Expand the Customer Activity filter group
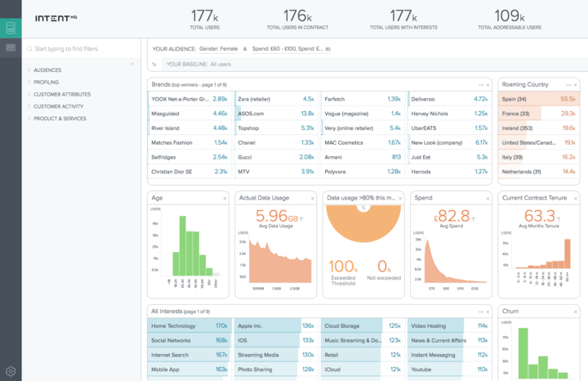 [x=59, y=106]
